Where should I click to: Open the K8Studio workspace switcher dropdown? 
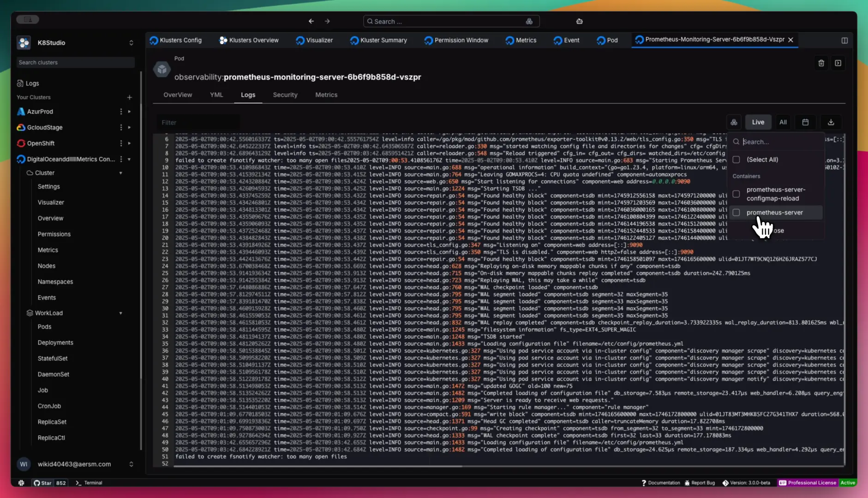[131, 42]
